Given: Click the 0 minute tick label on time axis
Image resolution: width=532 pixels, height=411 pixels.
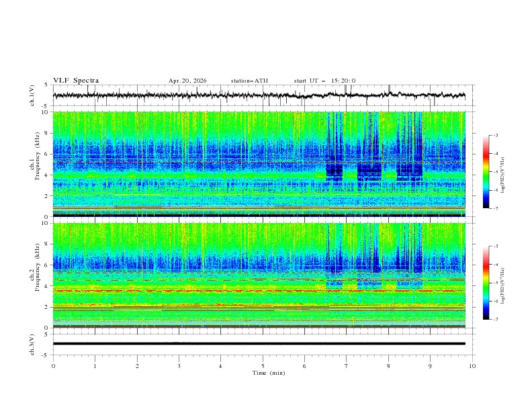Looking at the screenshot, I should pyautogui.click(x=53, y=366).
